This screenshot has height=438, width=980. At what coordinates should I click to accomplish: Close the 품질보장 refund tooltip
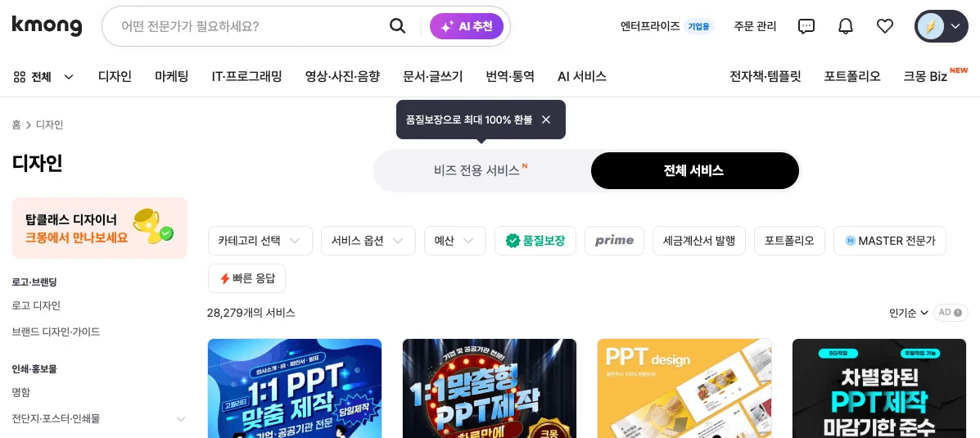(546, 120)
